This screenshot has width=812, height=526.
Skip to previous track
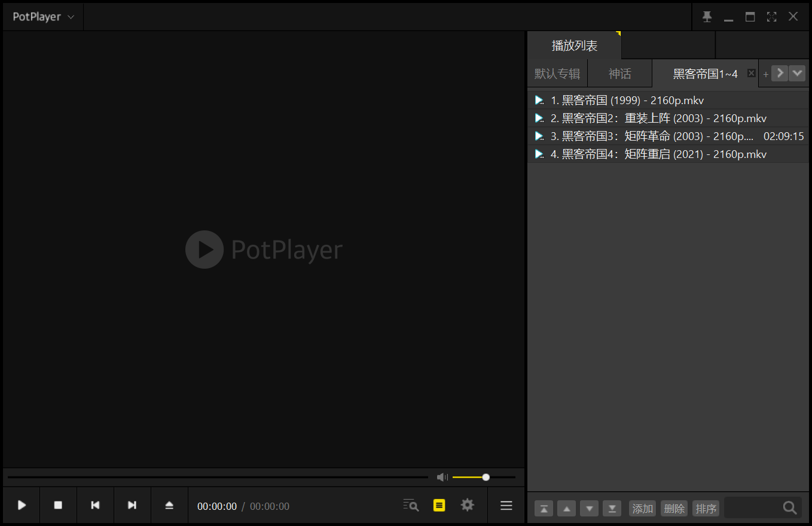pyautogui.click(x=95, y=506)
